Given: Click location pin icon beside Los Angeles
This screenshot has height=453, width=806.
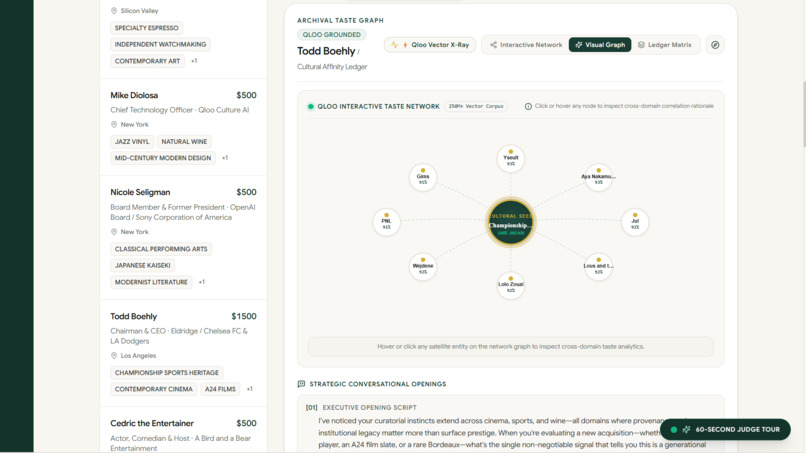Looking at the screenshot, I should (x=114, y=356).
